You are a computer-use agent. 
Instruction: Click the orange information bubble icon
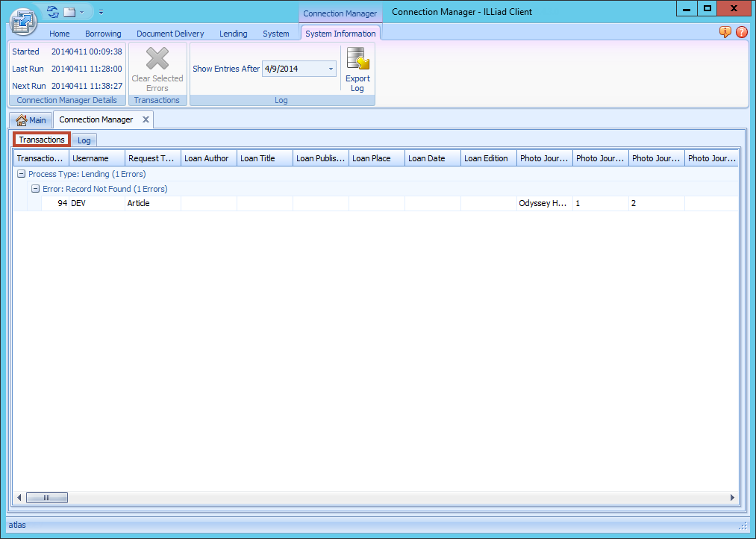click(x=725, y=32)
